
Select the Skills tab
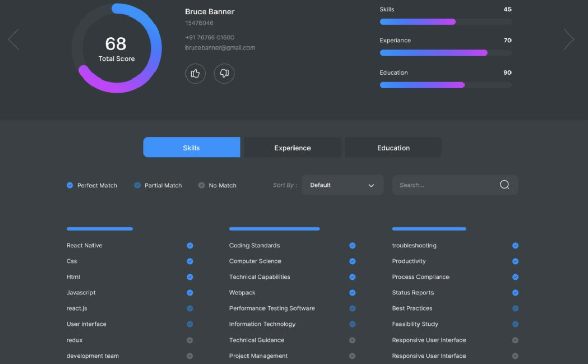click(192, 147)
